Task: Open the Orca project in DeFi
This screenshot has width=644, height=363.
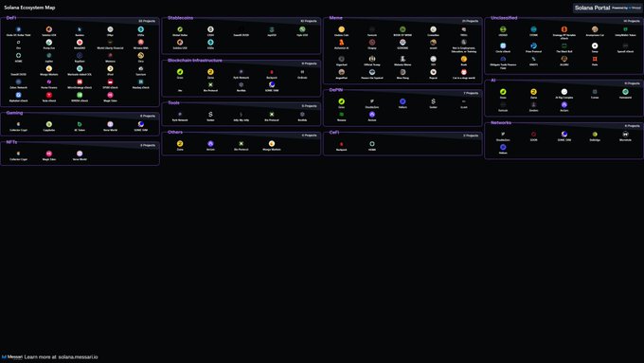Action: [141, 56]
